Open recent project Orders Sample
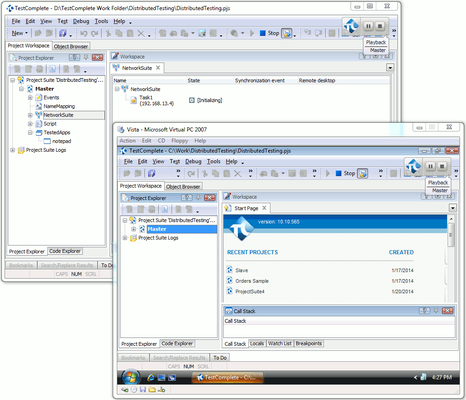 coord(252,281)
